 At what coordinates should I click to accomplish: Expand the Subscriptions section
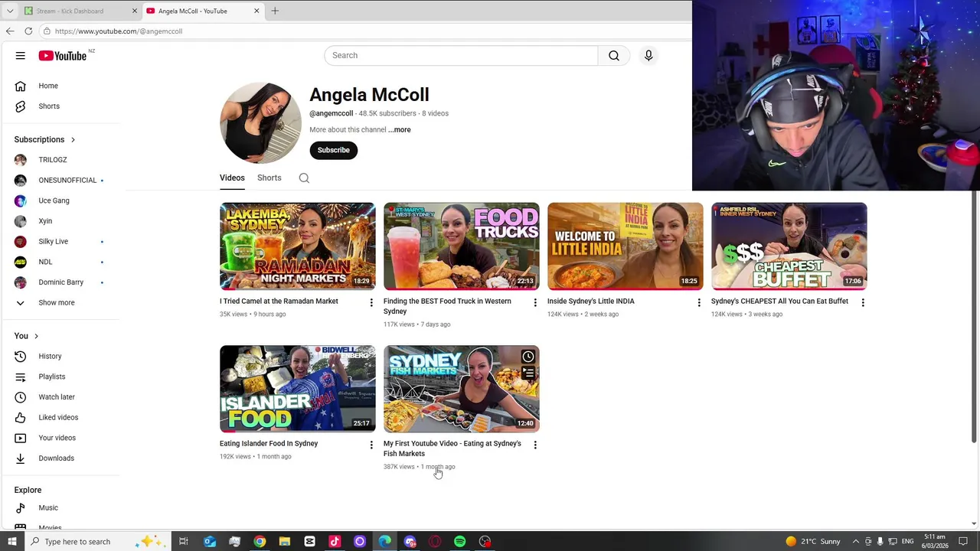[x=45, y=139]
